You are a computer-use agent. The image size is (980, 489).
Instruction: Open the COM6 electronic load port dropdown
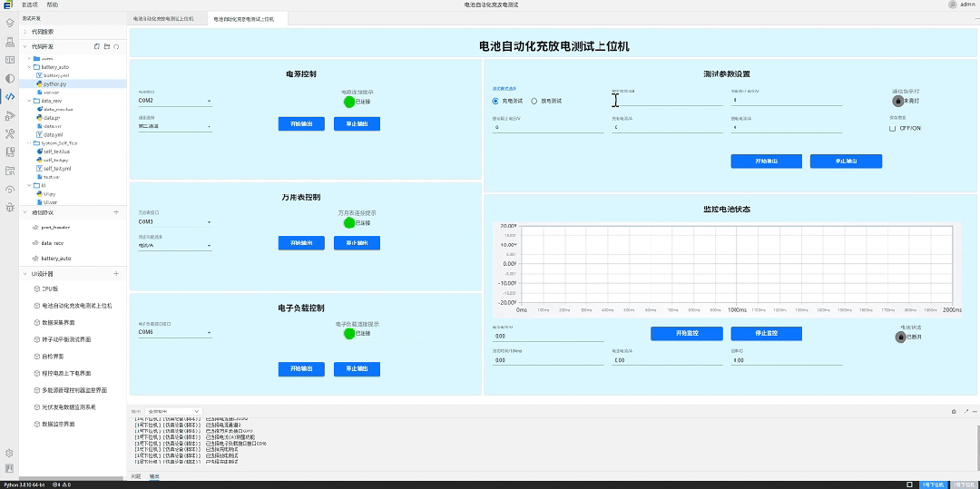pyautogui.click(x=175, y=333)
